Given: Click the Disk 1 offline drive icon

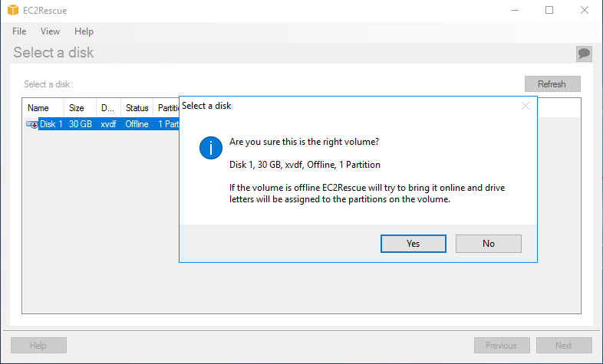Looking at the screenshot, I should click(x=32, y=124).
